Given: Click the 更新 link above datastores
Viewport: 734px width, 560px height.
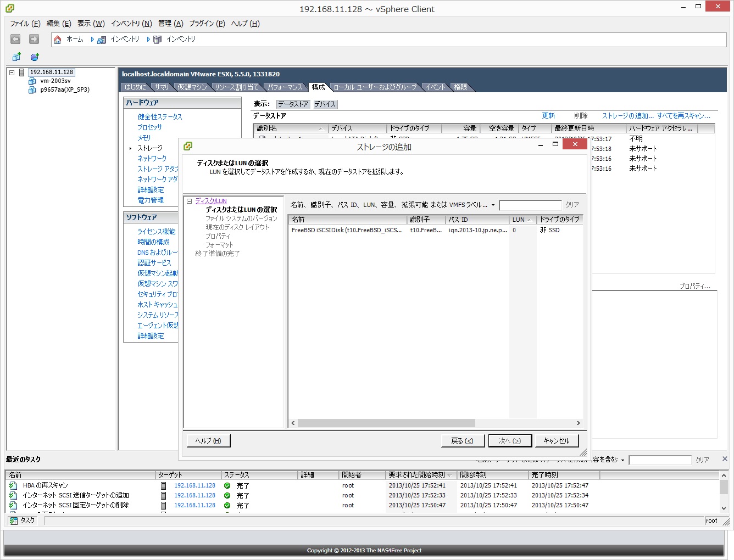Looking at the screenshot, I should (x=548, y=116).
